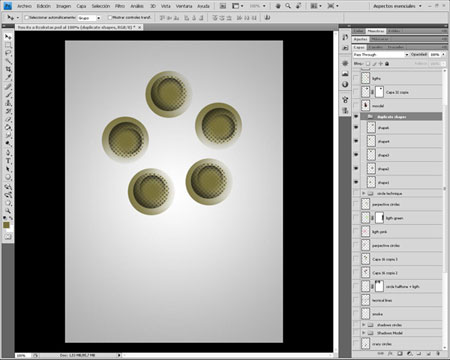Enable Mostrar controles transf. checkbox
450x360 pixels.
coord(110,17)
